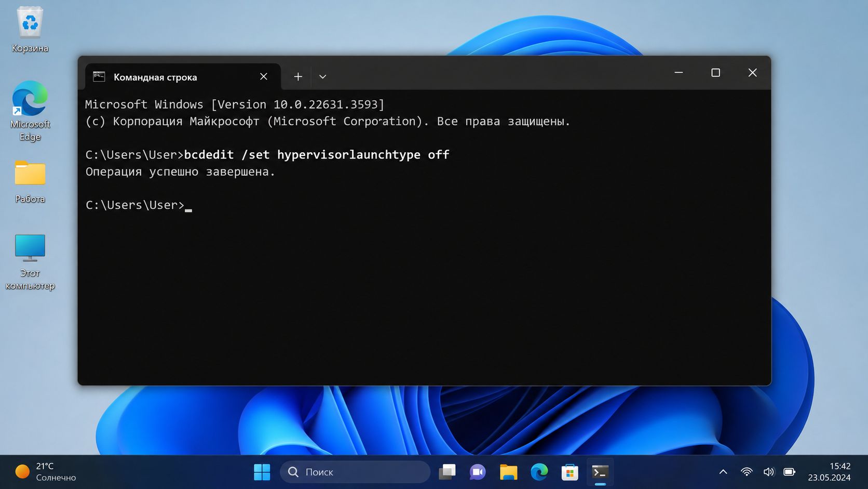Image resolution: width=868 pixels, height=489 pixels.
Task: Open the Работа folder on desktop
Action: [30, 182]
